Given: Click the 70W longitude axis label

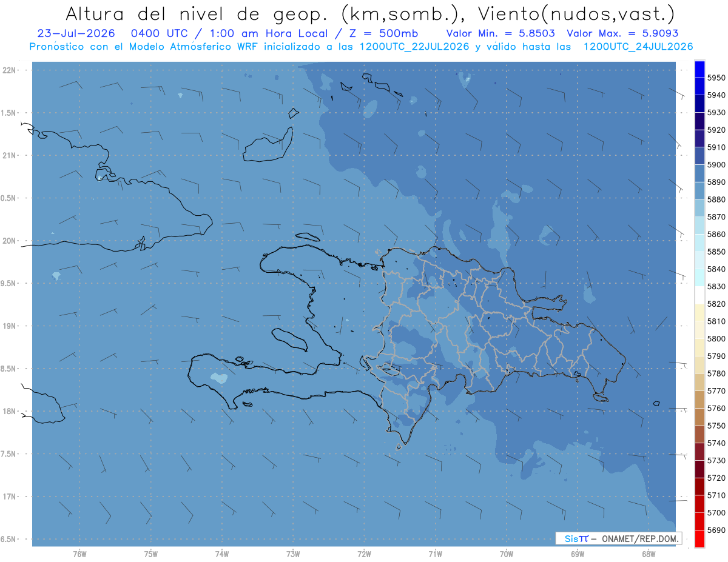Looking at the screenshot, I should click(507, 554).
